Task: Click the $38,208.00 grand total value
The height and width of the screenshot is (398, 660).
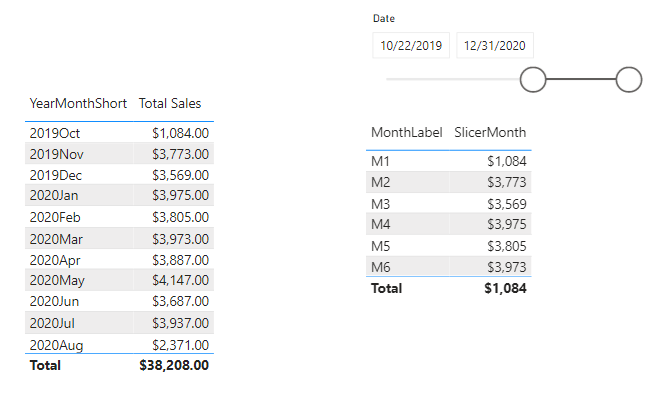Action: click(x=174, y=366)
